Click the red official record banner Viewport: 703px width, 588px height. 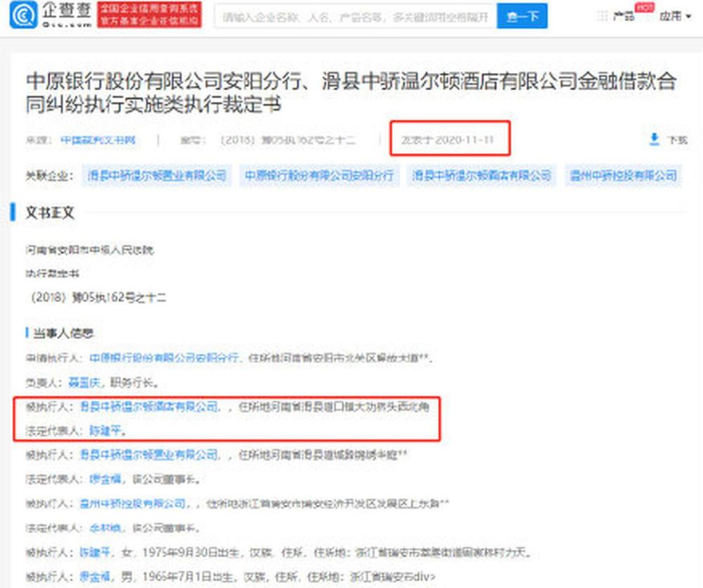click(x=149, y=15)
